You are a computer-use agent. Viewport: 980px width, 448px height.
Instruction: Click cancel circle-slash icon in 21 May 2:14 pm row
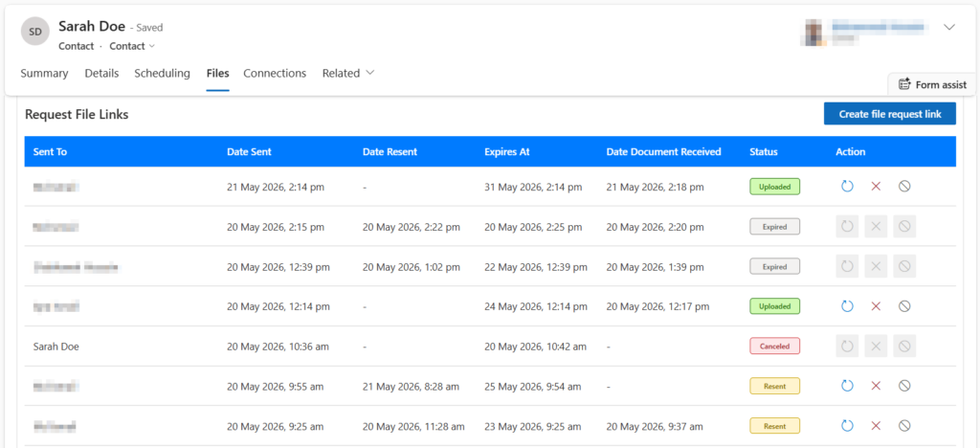coord(904,187)
